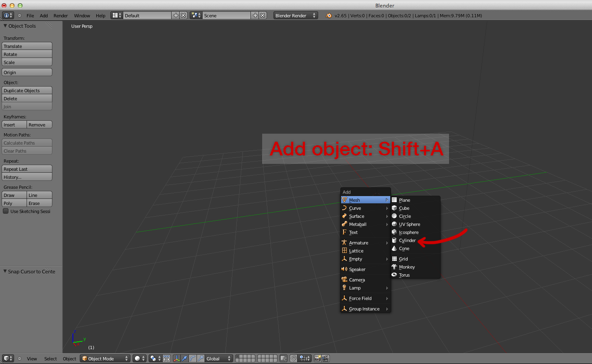This screenshot has width=592, height=364.
Task: Toggle the 3D manipulator widget icon
Action: [x=176, y=358]
